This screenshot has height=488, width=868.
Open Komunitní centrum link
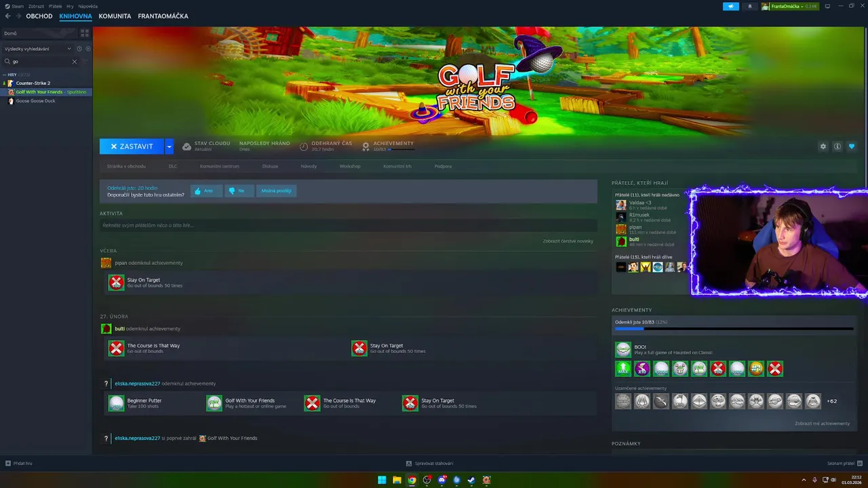[220, 166]
